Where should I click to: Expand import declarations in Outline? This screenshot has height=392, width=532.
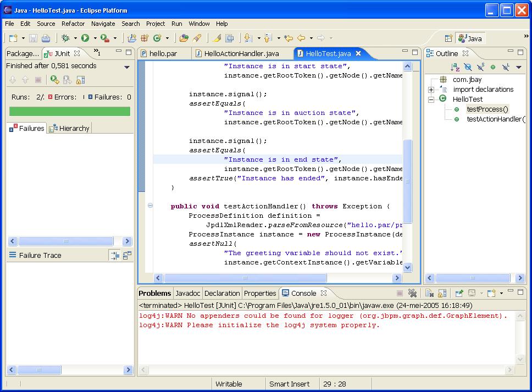pyautogui.click(x=431, y=90)
